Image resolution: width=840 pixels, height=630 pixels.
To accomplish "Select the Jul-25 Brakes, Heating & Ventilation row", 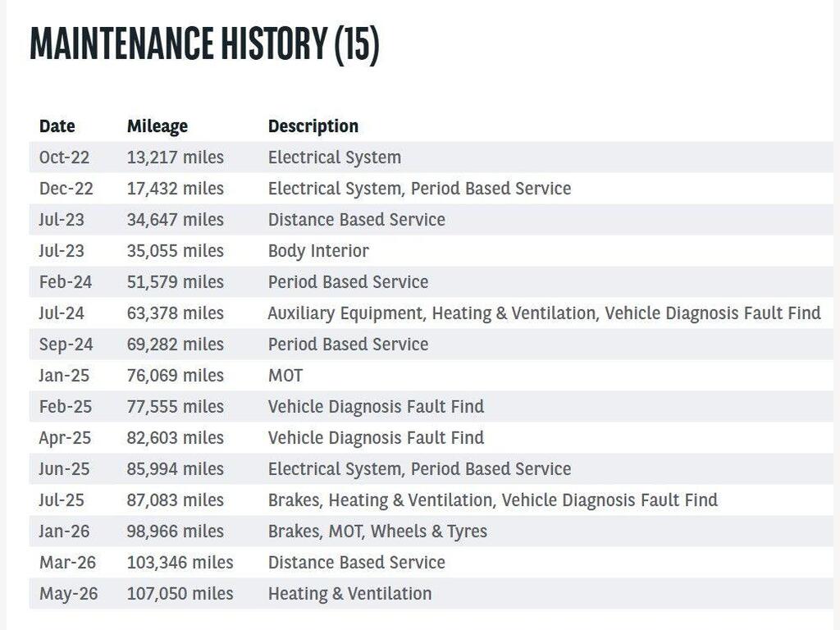I will click(x=431, y=500).
